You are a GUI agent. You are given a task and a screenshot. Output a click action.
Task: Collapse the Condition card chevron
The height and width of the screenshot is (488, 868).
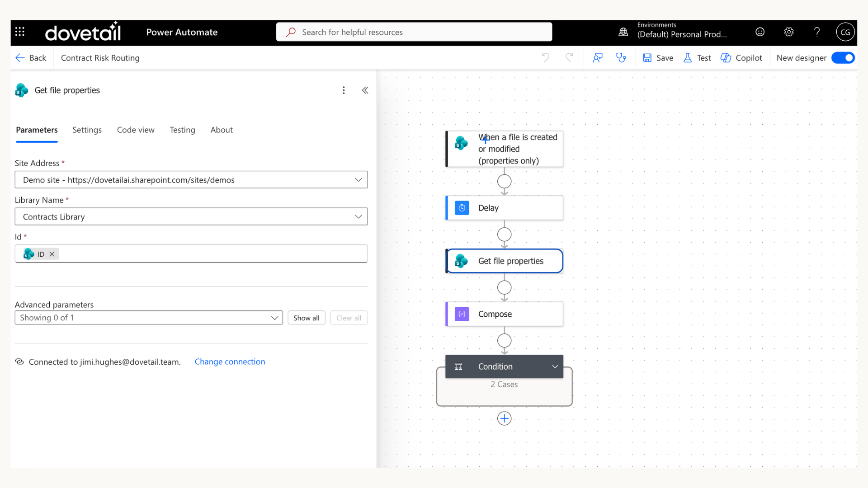(555, 366)
